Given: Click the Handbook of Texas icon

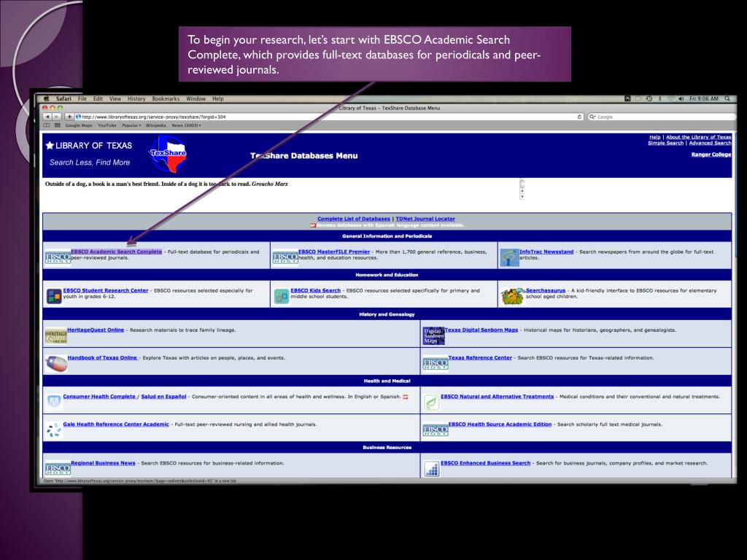Looking at the screenshot, I should pyautogui.click(x=56, y=364).
